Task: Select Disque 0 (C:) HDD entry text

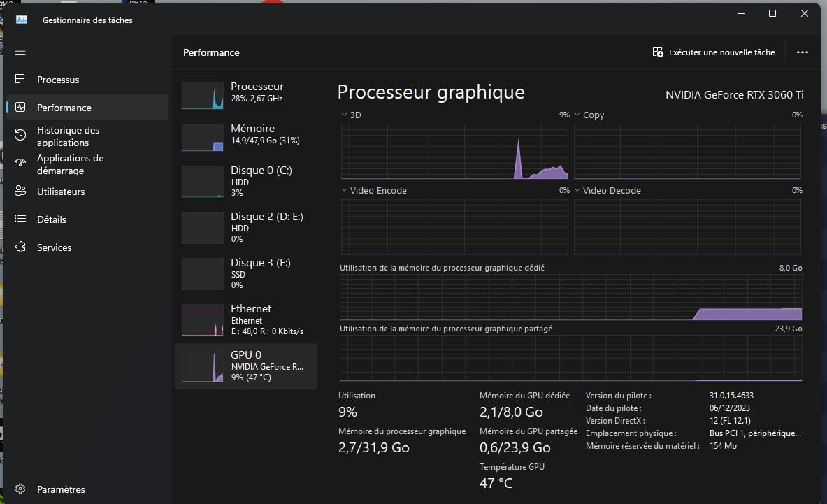Action: point(261,181)
